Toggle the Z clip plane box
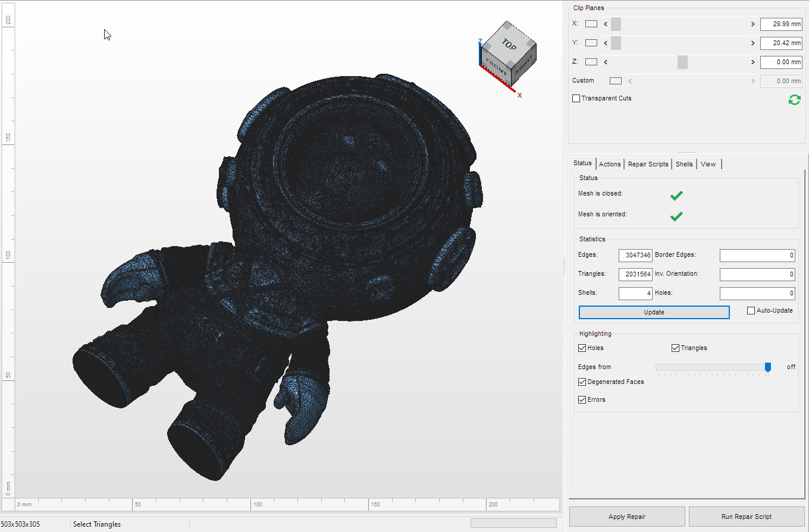 click(x=591, y=62)
